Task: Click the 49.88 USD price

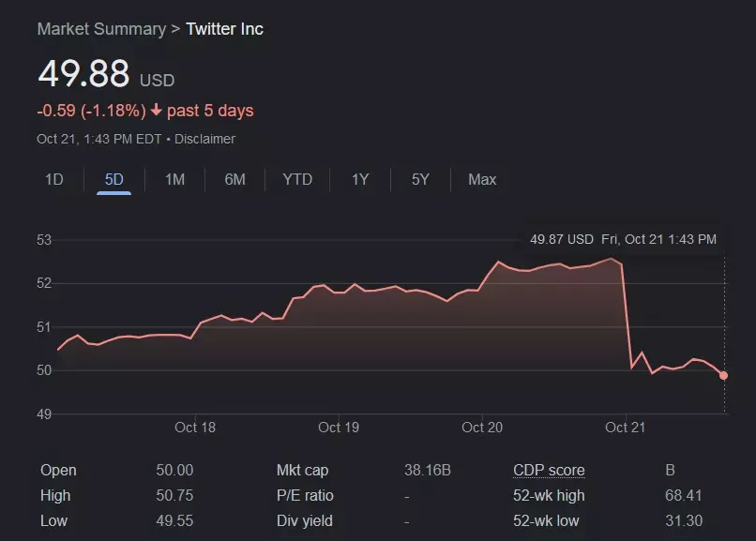Action: (x=83, y=75)
